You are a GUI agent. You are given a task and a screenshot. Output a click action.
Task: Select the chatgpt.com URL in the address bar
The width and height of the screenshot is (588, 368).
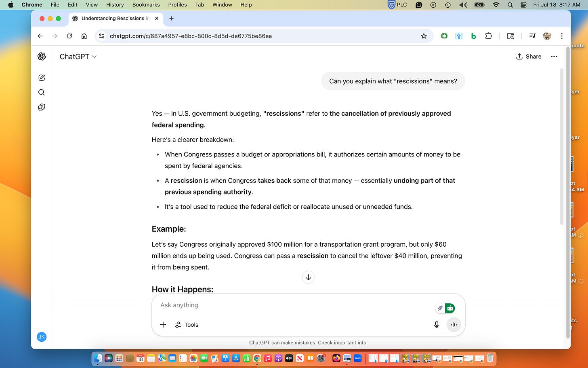coord(191,36)
